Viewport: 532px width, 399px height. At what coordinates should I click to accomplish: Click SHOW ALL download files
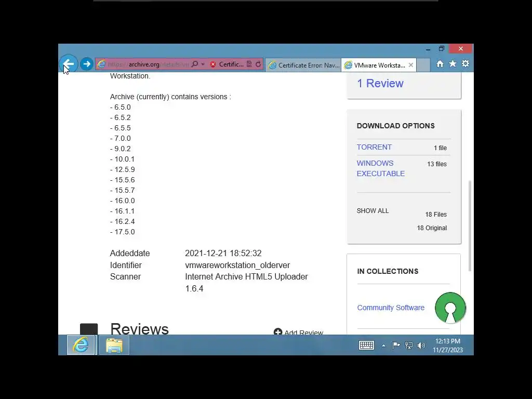point(373,211)
